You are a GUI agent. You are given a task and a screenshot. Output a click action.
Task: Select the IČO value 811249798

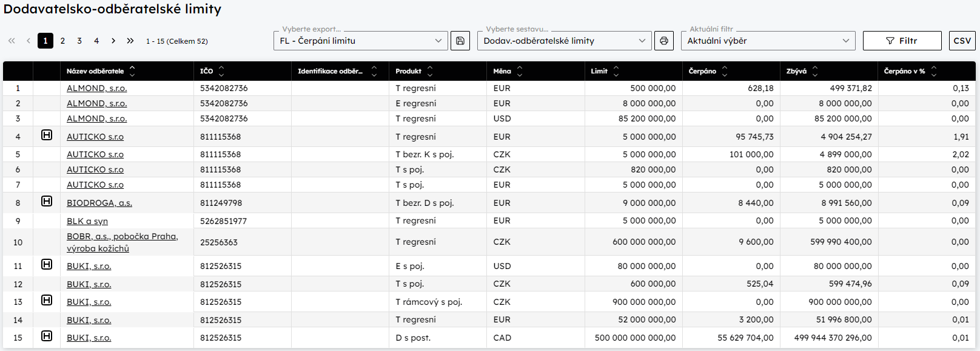[221, 203]
